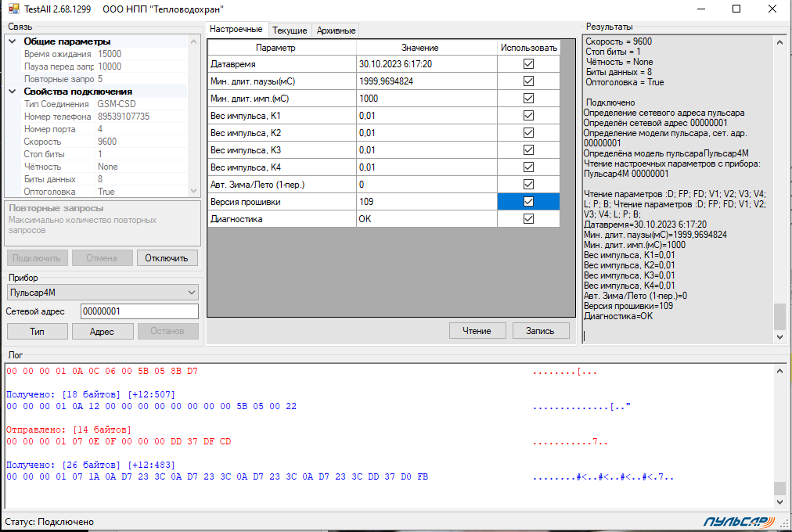The width and height of the screenshot is (792, 532).
Task: Select the Диагностика value cell OK
Action: (x=427, y=218)
